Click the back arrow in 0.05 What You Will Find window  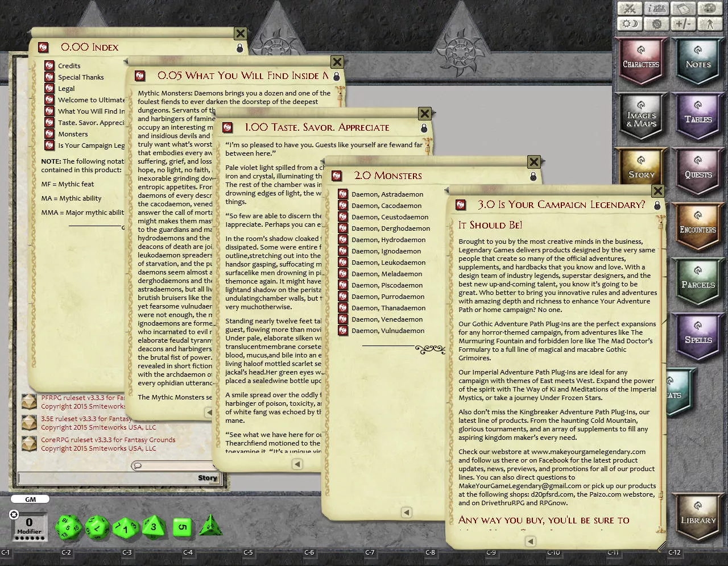(209, 413)
